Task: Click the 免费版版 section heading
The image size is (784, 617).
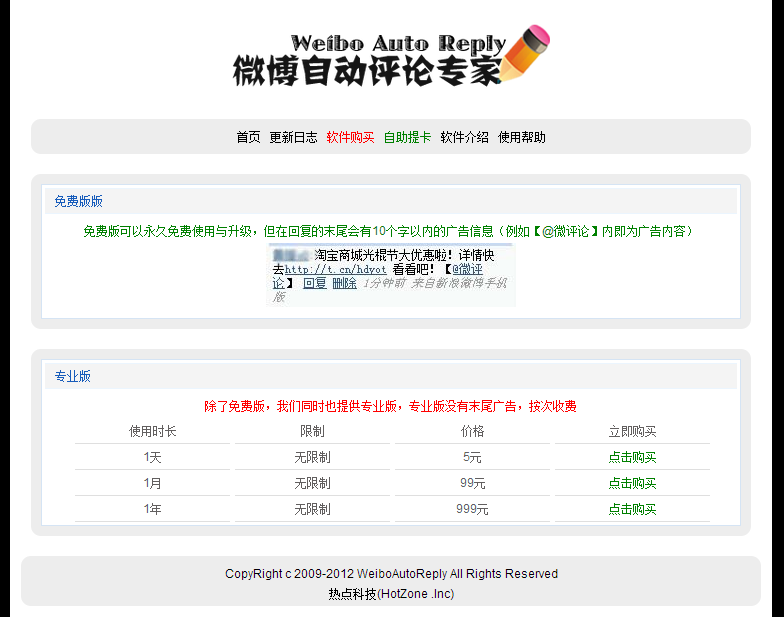Action: coord(78,201)
